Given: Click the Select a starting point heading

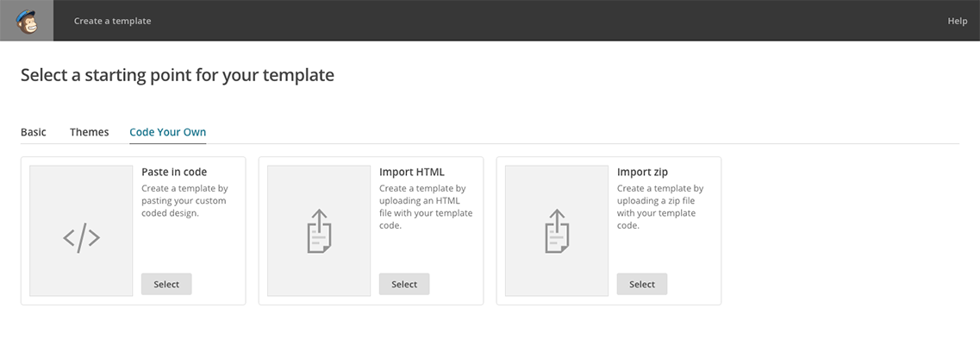Looking at the screenshot, I should (x=178, y=75).
